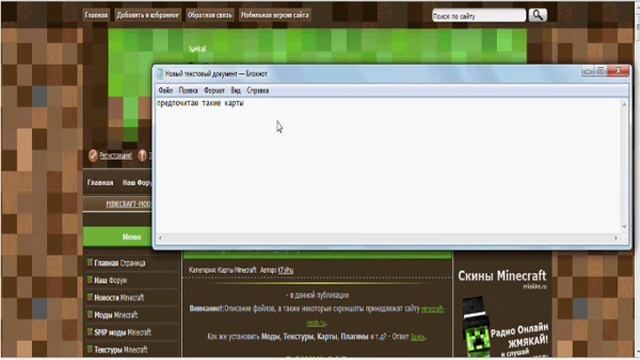Viewport: 640px width, 360px height.
Task: Click the Регистрация link
Action: pyautogui.click(x=116, y=156)
